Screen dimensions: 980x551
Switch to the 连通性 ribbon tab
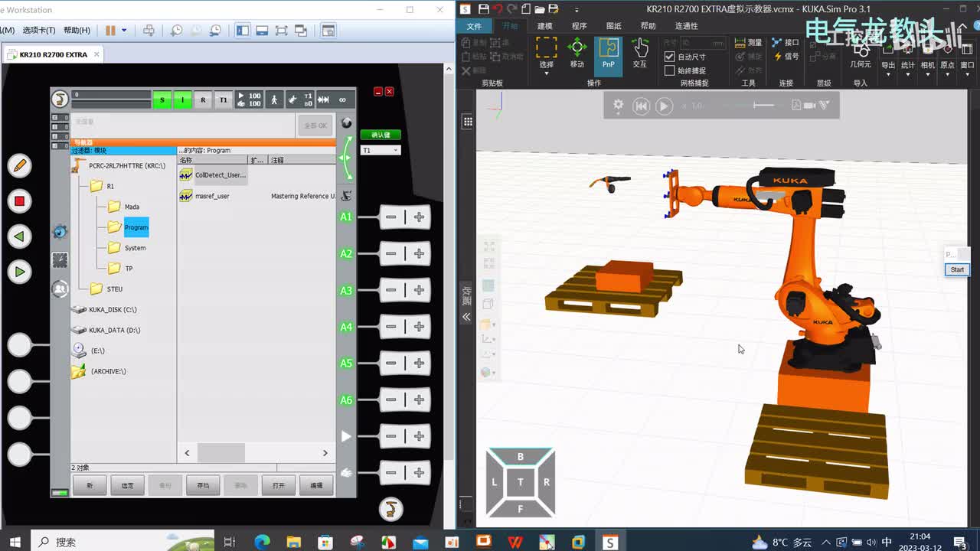point(686,26)
